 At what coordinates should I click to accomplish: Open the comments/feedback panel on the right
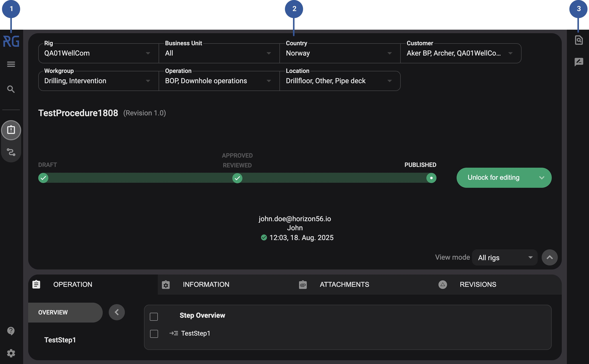(579, 62)
